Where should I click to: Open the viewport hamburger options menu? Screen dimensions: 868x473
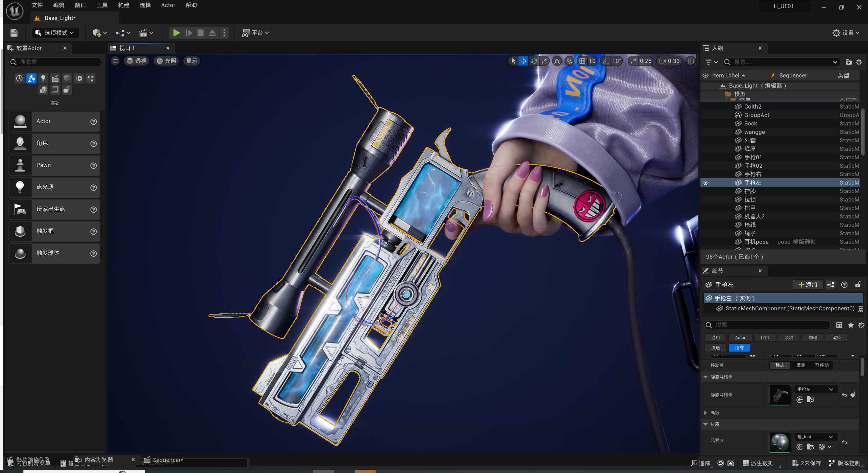coord(115,61)
